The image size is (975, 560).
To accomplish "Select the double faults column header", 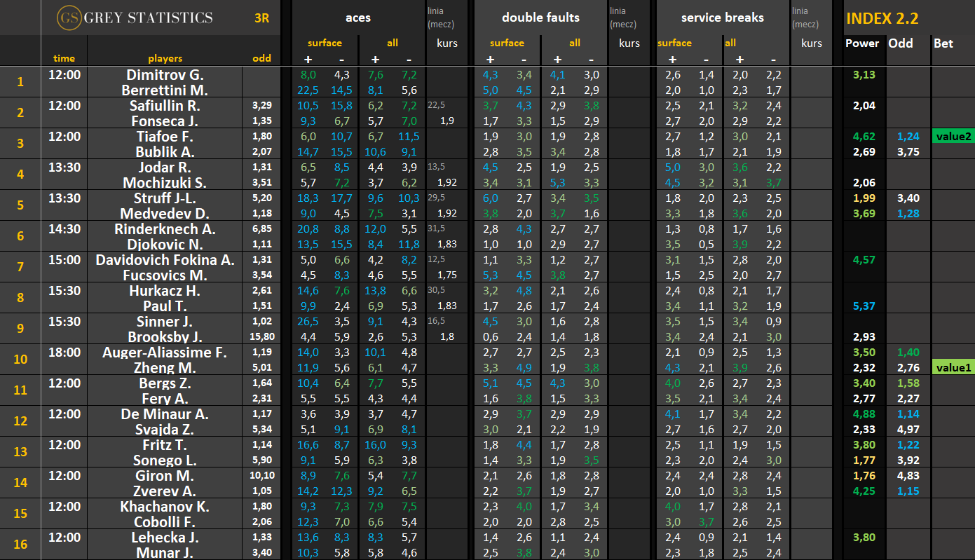I will [x=540, y=18].
